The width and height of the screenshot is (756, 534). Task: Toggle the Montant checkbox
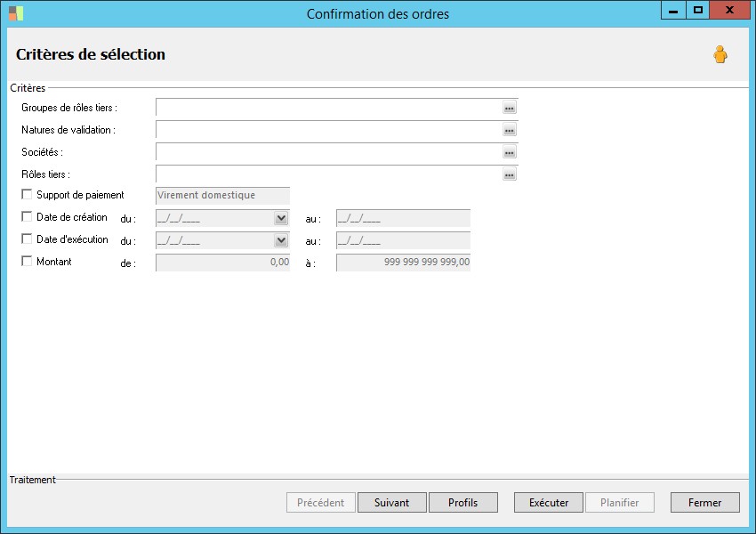(x=27, y=262)
